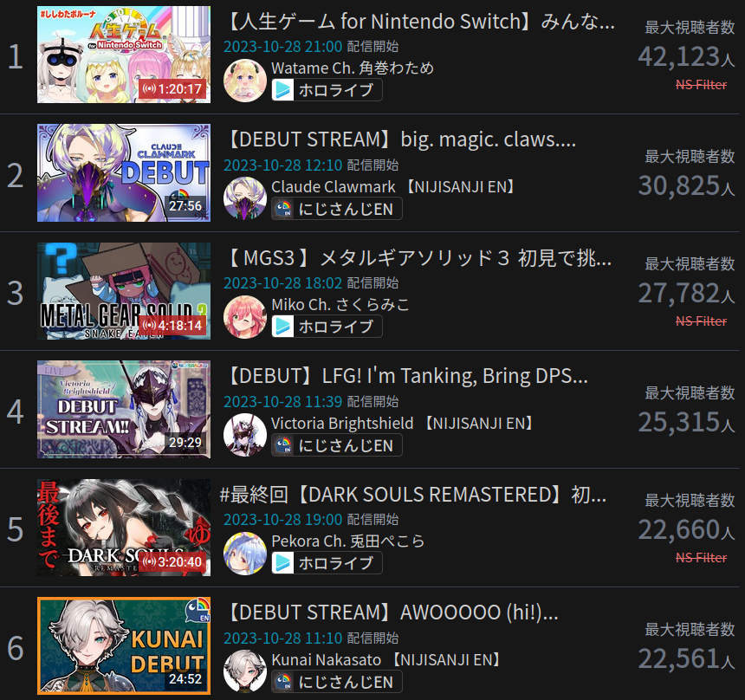Click the NS-Filter label in the Watame row

coord(702,85)
